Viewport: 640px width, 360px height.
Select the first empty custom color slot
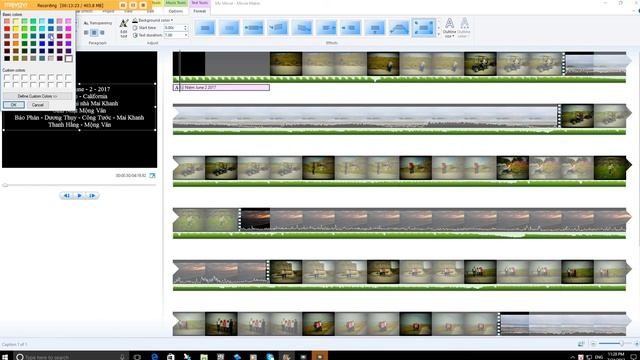pyautogui.click(x=7, y=77)
